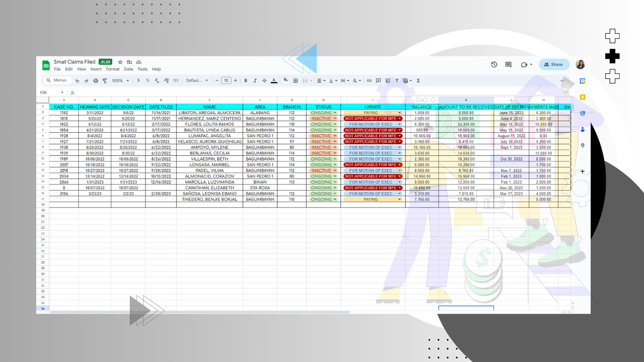Open the Data menu
This screenshot has height=362, width=644.
pyautogui.click(x=129, y=69)
